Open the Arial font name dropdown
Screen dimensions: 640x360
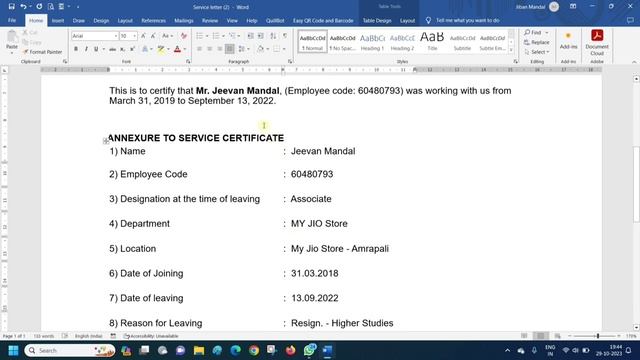[x=116, y=36]
